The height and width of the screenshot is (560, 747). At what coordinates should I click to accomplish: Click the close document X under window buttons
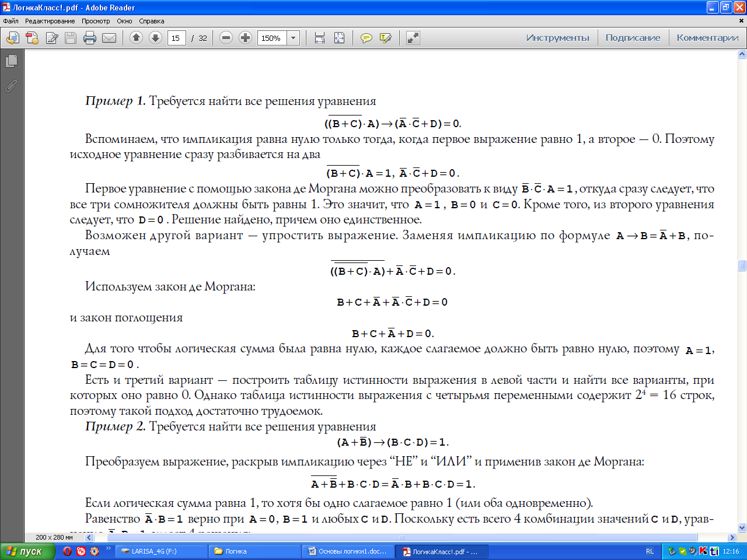742,21
